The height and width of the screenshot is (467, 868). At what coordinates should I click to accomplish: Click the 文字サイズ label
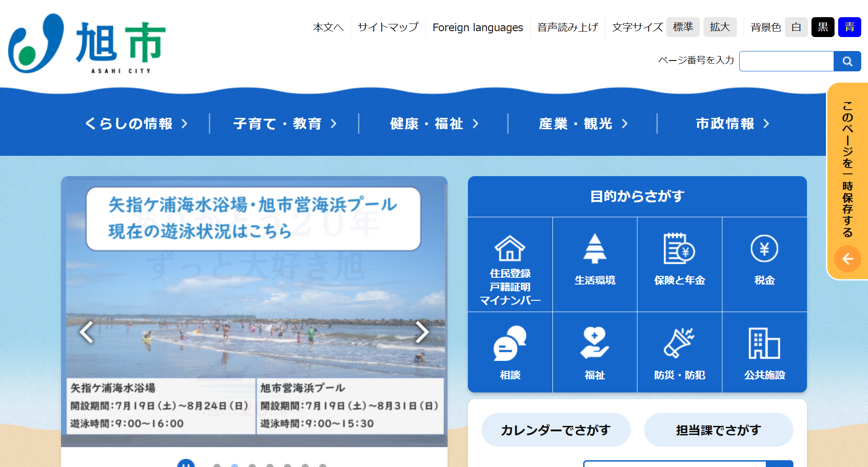637,28
